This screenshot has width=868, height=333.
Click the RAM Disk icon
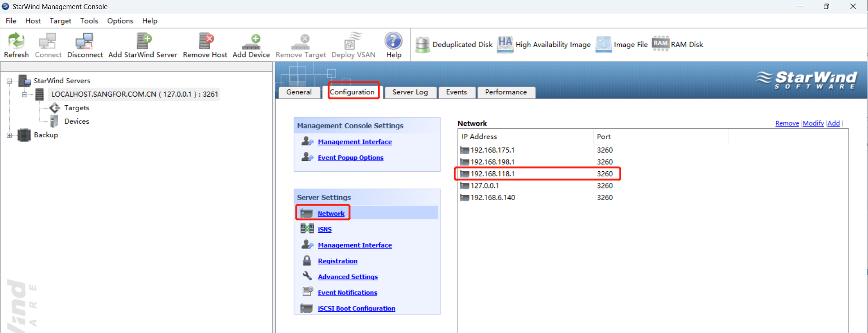(660, 44)
